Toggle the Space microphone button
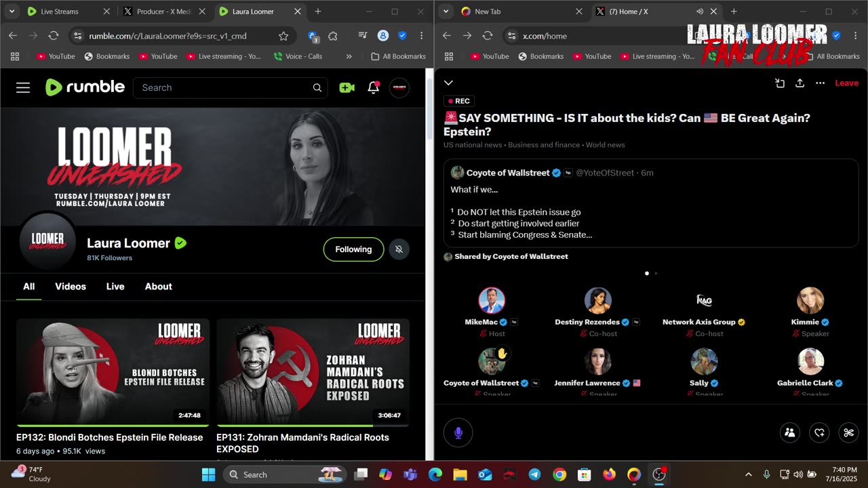868x488 pixels. click(458, 432)
